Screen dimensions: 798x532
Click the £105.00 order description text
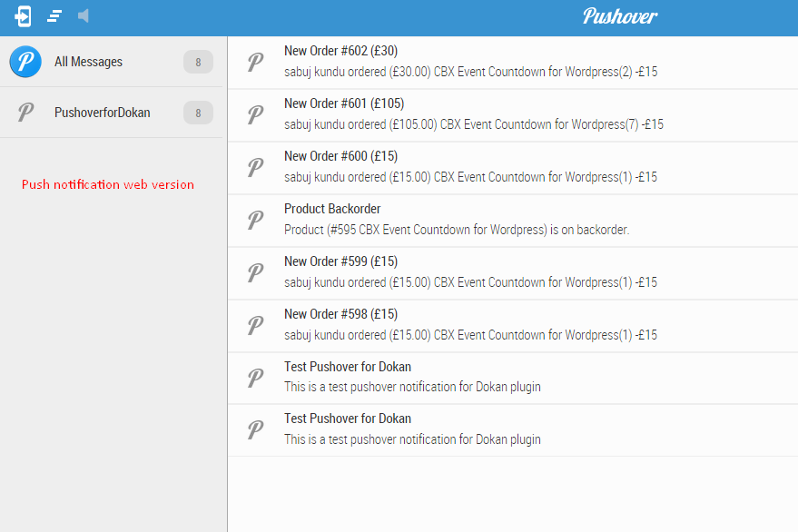474,124
